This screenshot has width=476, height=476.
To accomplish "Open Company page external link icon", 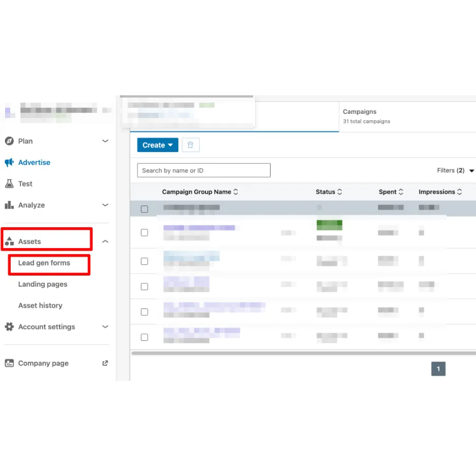I will click(105, 363).
